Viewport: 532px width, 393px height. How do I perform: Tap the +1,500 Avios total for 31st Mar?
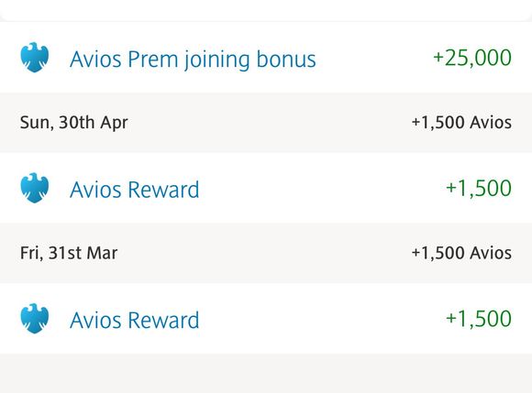461,253
